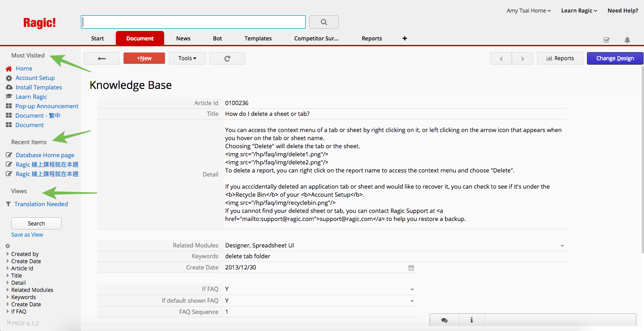Open the info icon in bottom panel
Screen dimensions: 644x331
(x=472, y=320)
